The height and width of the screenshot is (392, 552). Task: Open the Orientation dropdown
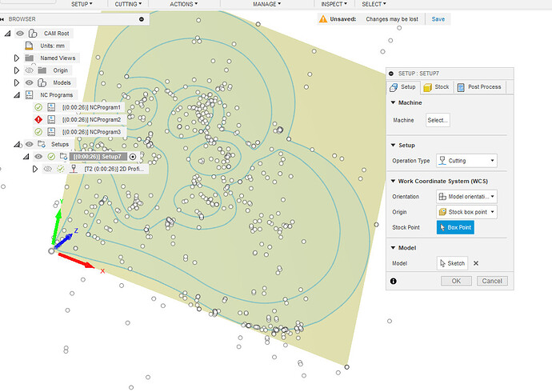pos(466,196)
